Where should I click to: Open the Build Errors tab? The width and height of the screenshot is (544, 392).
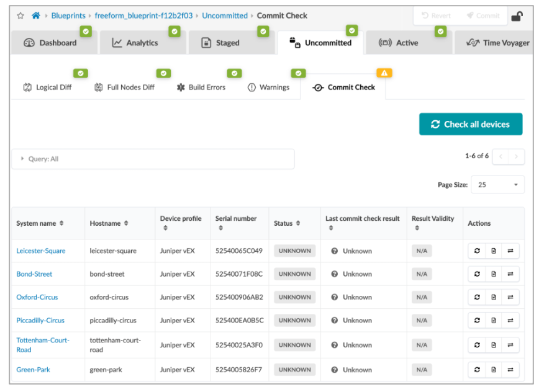(x=201, y=87)
